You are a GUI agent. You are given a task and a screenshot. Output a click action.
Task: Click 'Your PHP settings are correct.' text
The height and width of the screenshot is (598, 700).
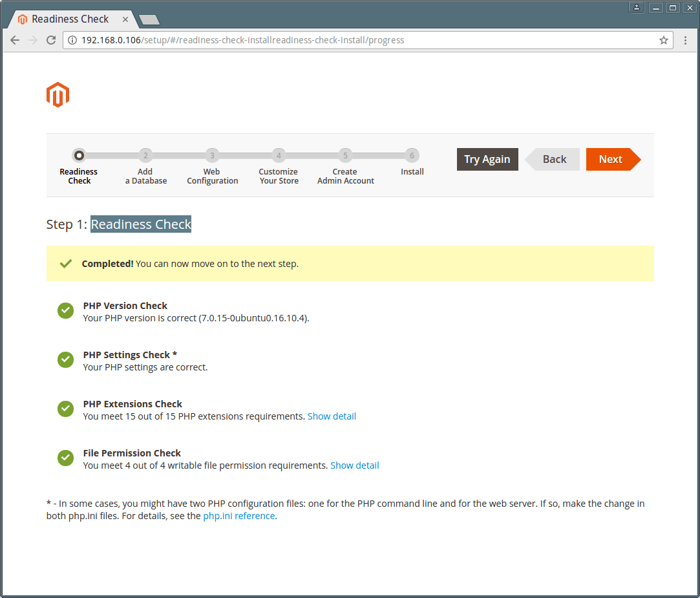145,367
